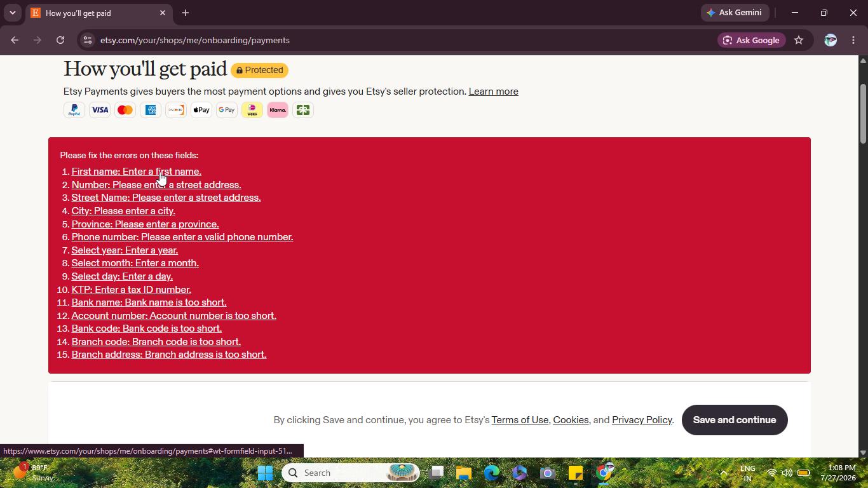This screenshot has height=488, width=868.
Task: Open the Camera app from the taskbar
Action: click(x=548, y=473)
